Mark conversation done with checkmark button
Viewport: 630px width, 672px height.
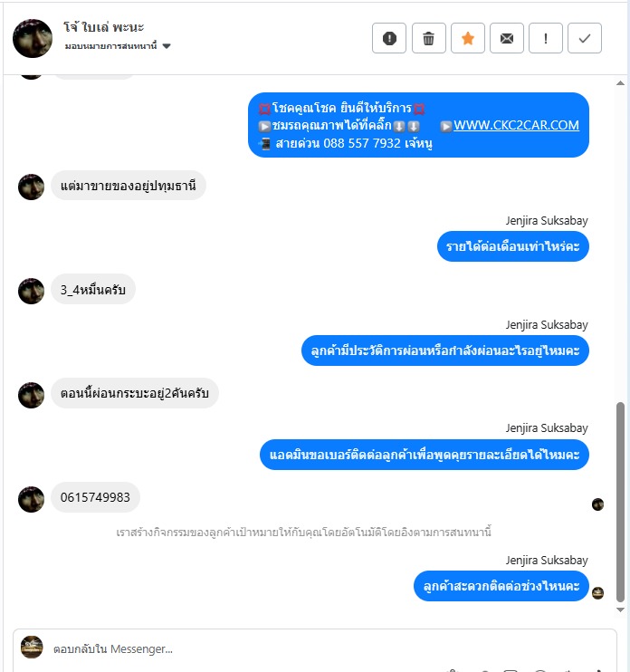coord(585,38)
